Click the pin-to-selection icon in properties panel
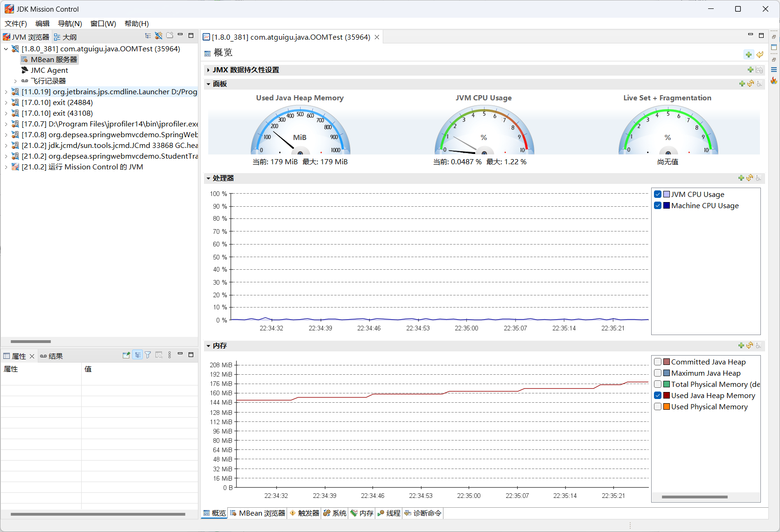780x532 pixels. tap(126, 355)
